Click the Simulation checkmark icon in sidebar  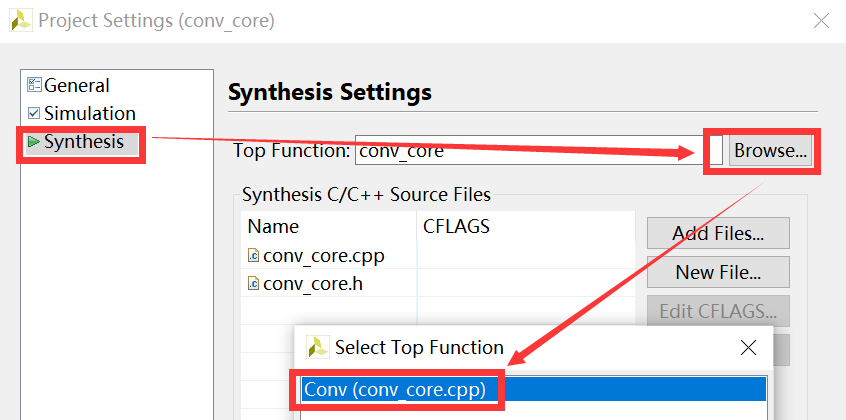(34, 114)
